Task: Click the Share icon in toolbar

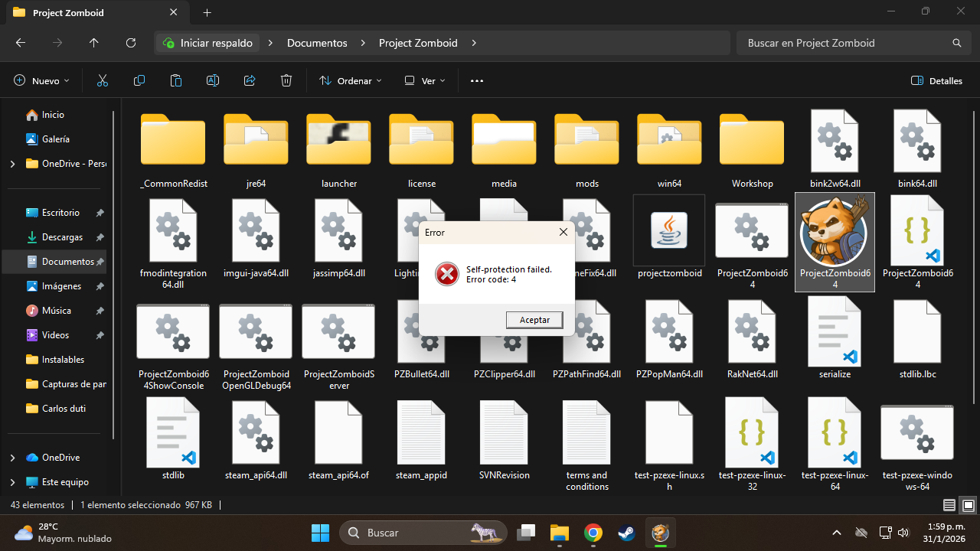Action: (x=250, y=80)
